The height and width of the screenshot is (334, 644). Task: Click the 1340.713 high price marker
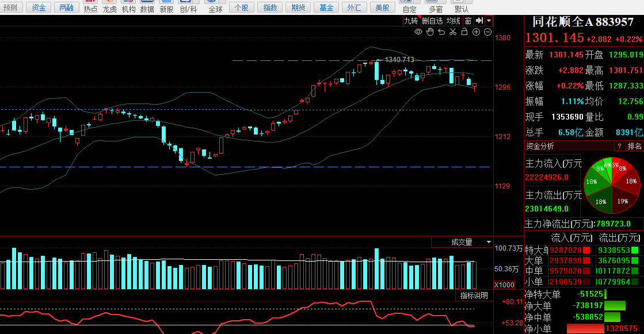click(399, 59)
